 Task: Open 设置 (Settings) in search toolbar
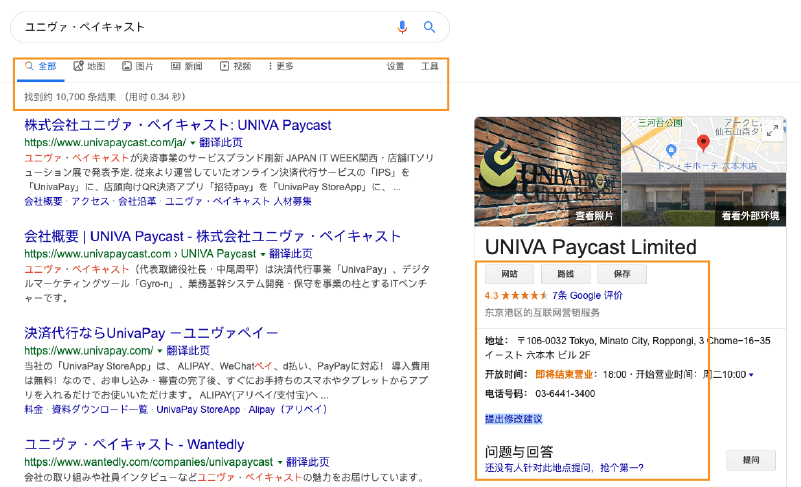pos(395,66)
